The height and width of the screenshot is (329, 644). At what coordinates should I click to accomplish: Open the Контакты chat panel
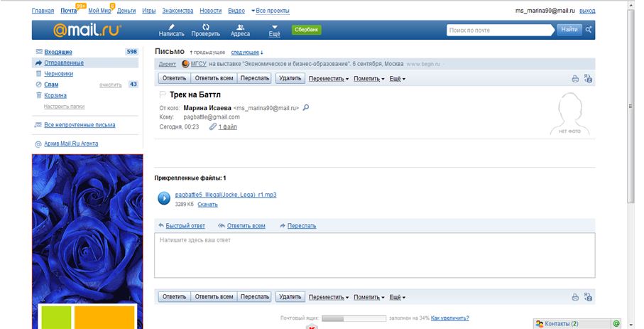(560, 323)
